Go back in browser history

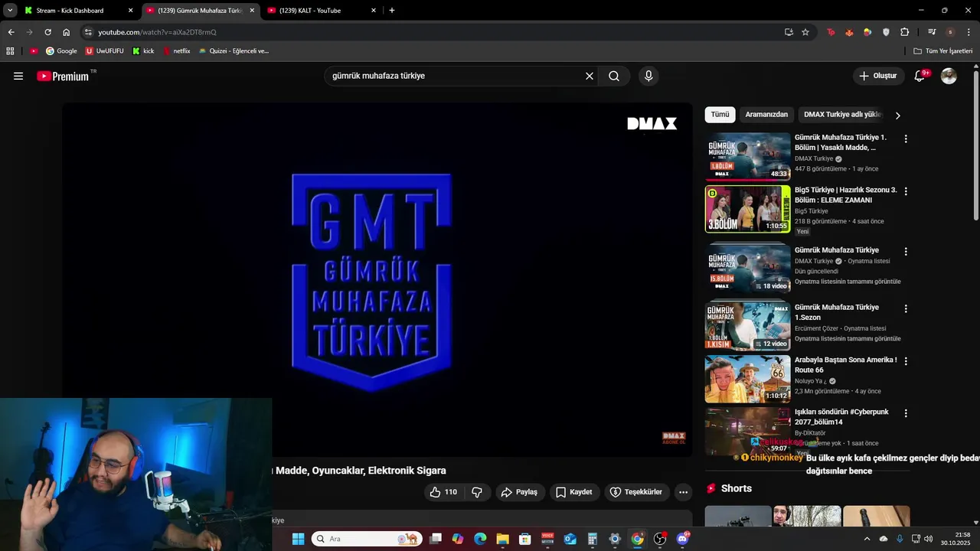pyautogui.click(x=11, y=32)
